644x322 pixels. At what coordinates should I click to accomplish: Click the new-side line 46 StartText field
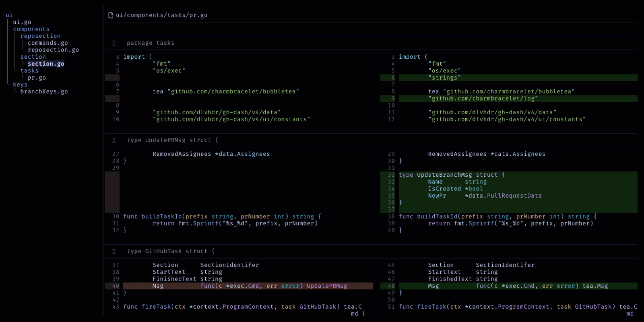pyautogui.click(x=463, y=272)
